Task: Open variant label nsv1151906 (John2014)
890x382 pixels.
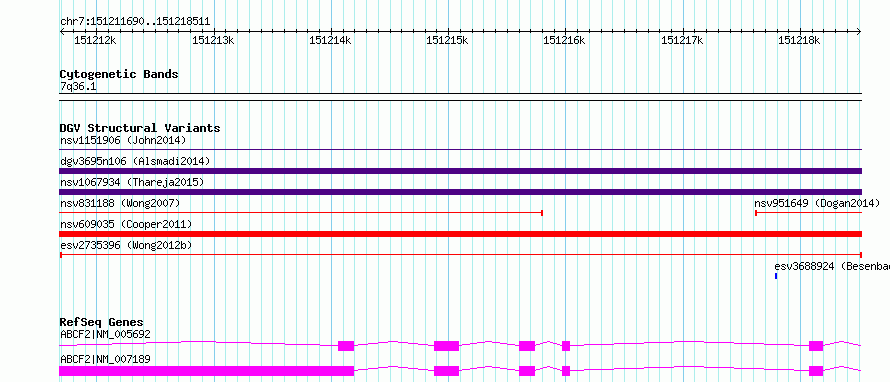Action: pyautogui.click(x=123, y=140)
